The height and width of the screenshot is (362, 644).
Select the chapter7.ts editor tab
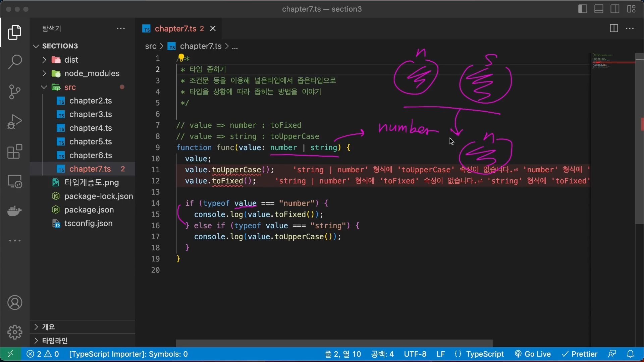[x=175, y=29]
